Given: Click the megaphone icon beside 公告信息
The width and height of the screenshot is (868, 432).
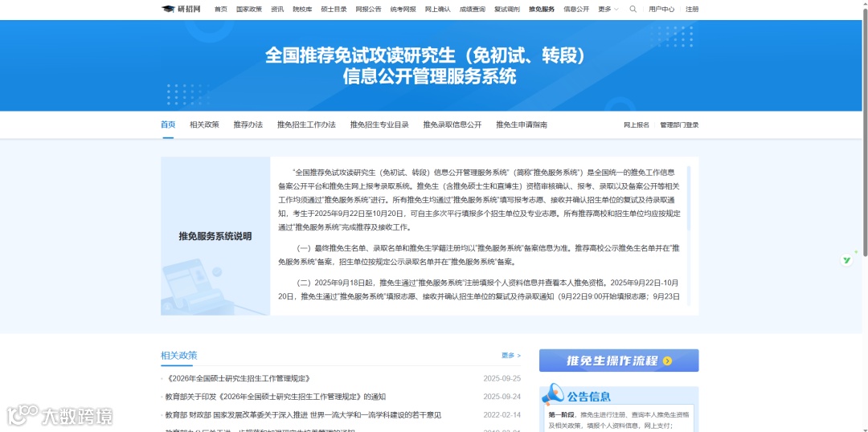Looking at the screenshot, I should [x=552, y=395].
